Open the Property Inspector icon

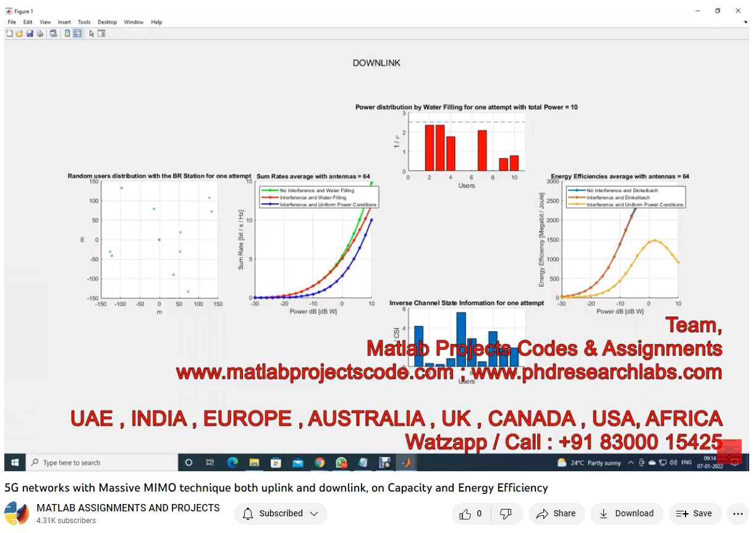pyautogui.click(x=101, y=33)
